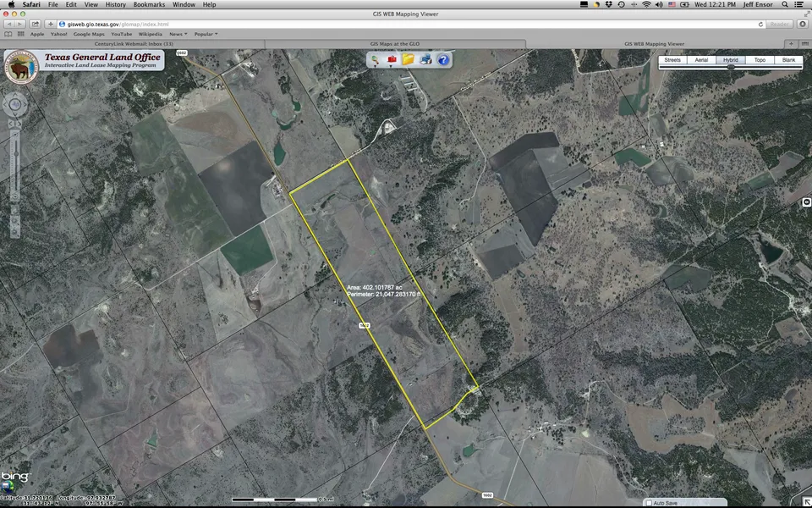Switch to GIS Maps at the GLO tab
Image resolution: width=812 pixels, height=508 pixels.
[395, 43]
